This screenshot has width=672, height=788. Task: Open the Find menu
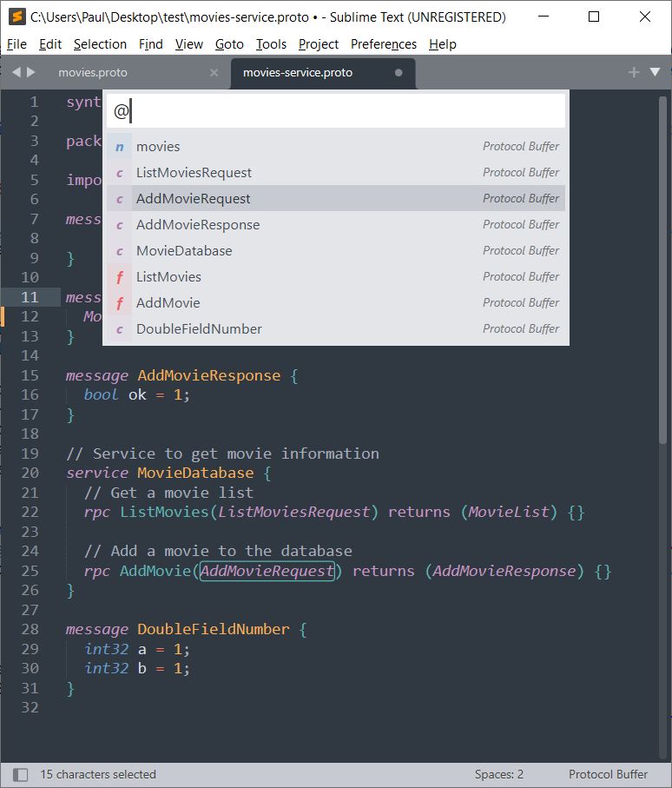point(151,44)
